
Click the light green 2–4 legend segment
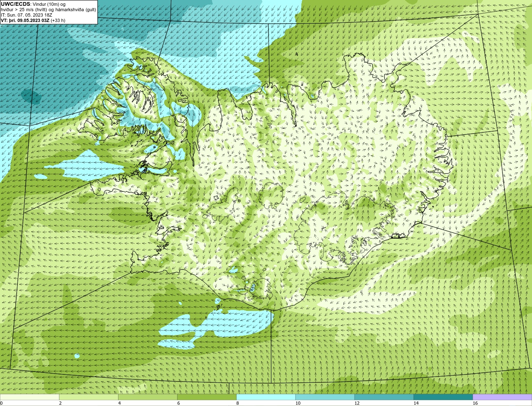point(89,397)
